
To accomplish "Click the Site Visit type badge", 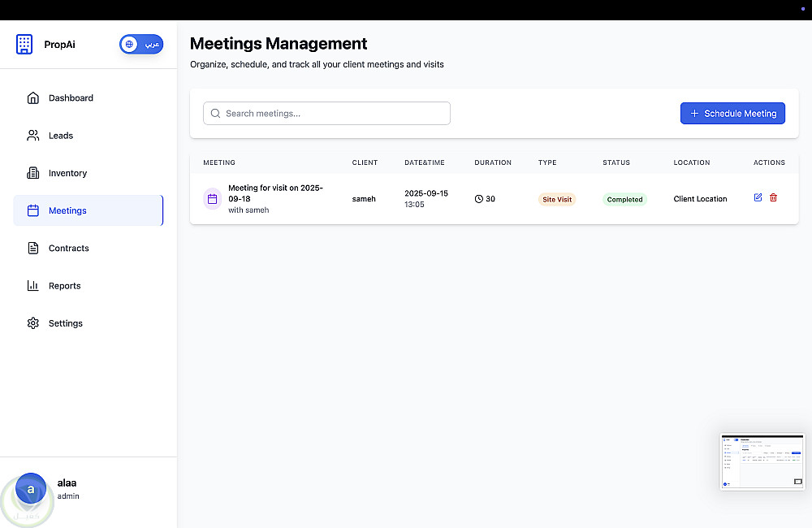I will point(557,199).
